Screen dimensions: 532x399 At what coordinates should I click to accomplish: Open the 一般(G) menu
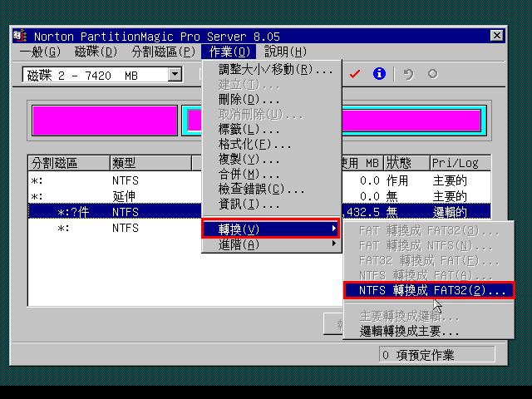pos(41,52)
